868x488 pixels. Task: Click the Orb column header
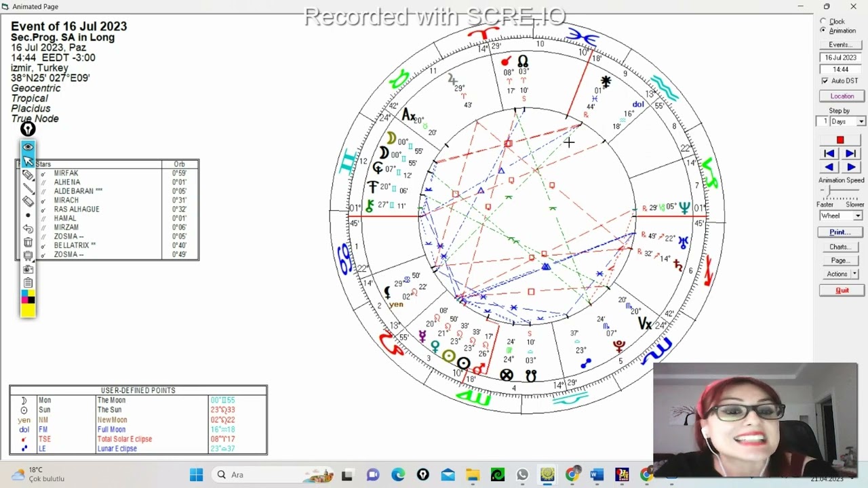(x=180, y=164)
